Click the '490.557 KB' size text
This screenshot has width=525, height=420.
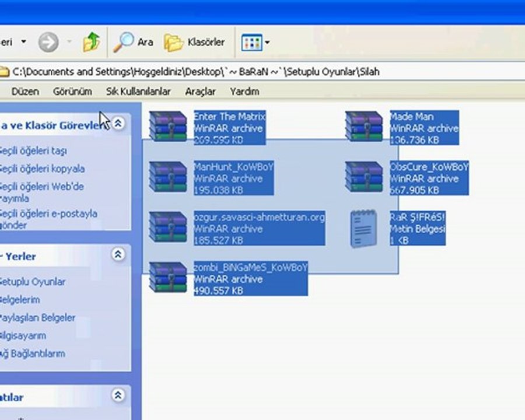coord(218,290)
